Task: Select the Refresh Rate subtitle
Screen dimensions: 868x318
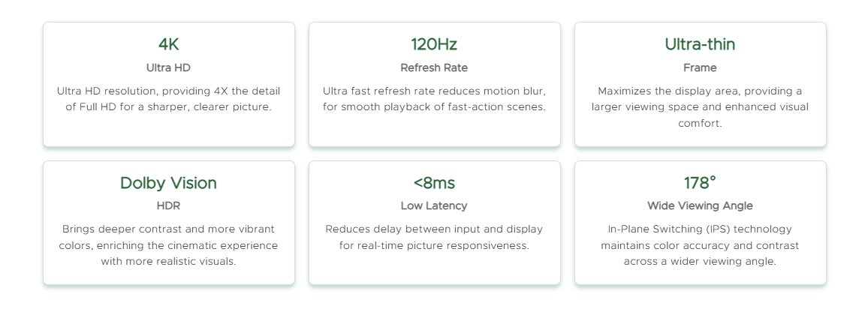Action: coord(434,67)
